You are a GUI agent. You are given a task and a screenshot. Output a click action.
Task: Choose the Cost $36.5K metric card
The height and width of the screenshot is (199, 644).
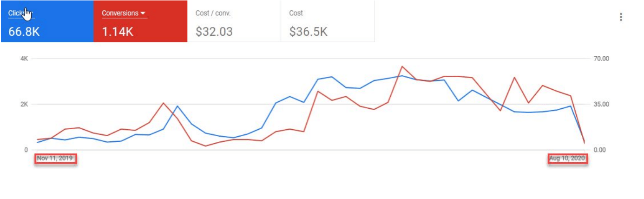tap(328, 21)
